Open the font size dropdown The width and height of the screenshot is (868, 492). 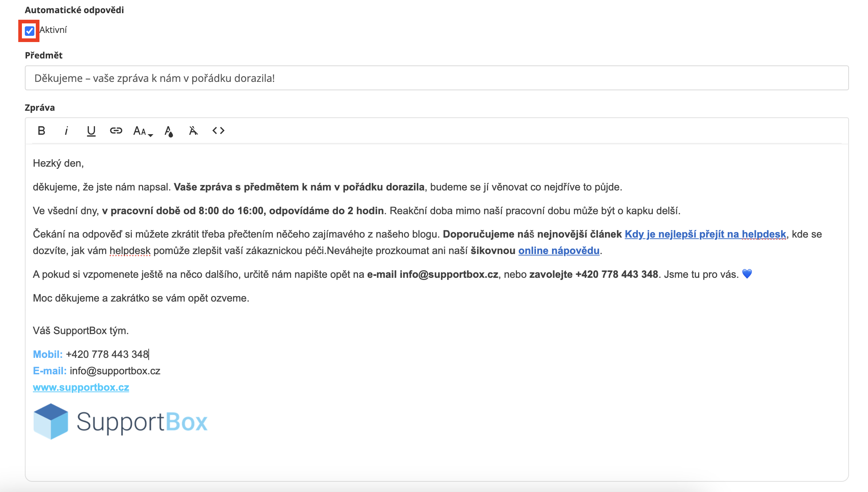[x=143, y=131]
